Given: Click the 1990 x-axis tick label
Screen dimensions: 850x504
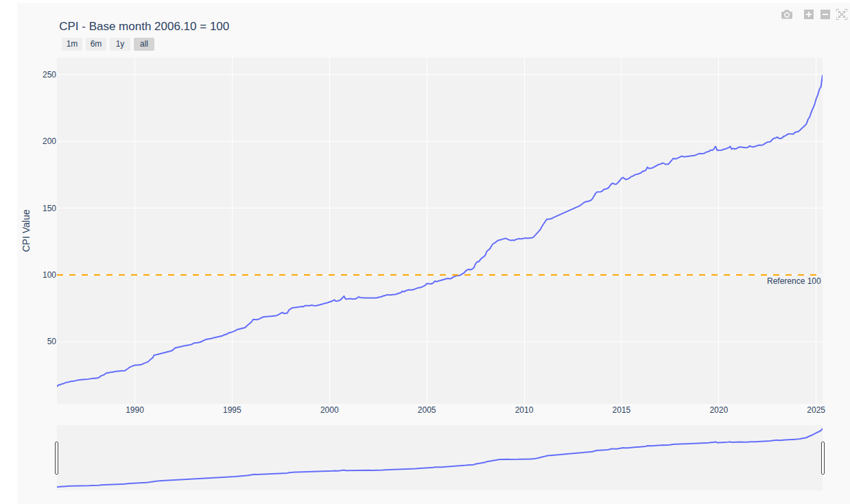Looking at the screenshot, I should pos(135,410).
